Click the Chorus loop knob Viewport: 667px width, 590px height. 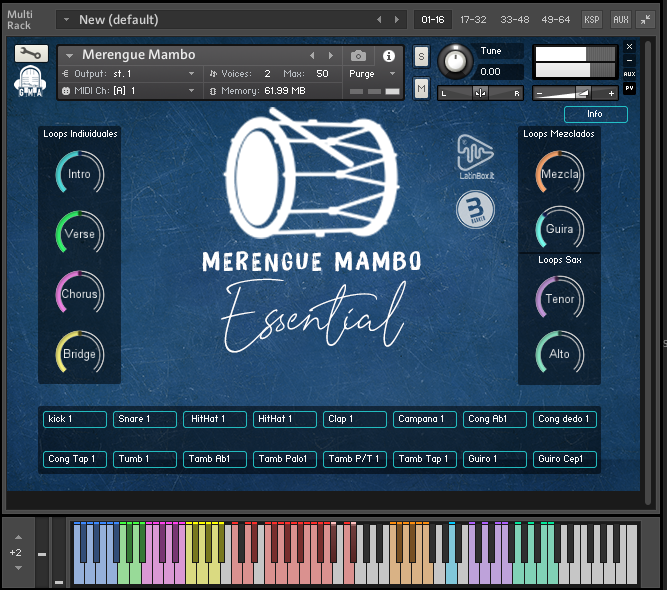[80, 294]
